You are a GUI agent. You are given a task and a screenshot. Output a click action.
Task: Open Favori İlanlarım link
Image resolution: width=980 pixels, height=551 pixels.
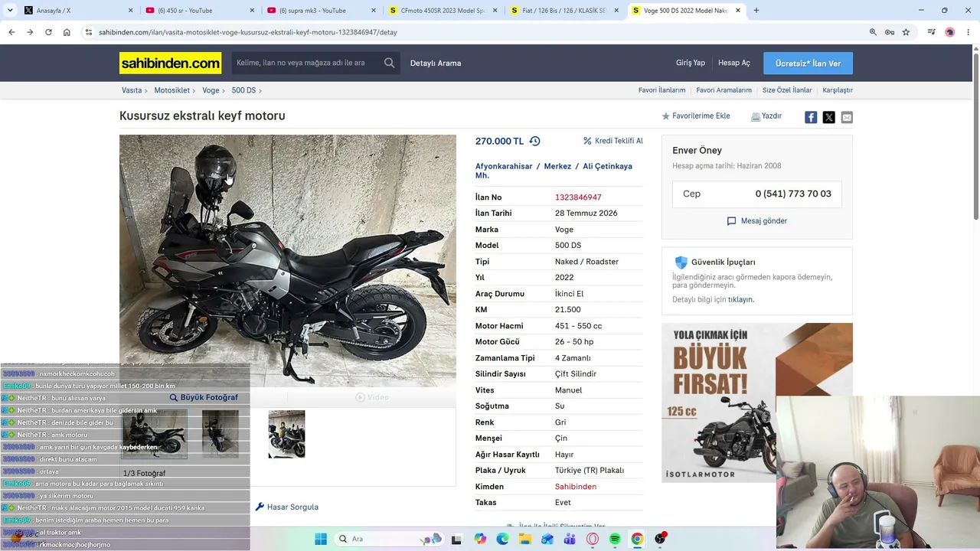coord(662,90)
